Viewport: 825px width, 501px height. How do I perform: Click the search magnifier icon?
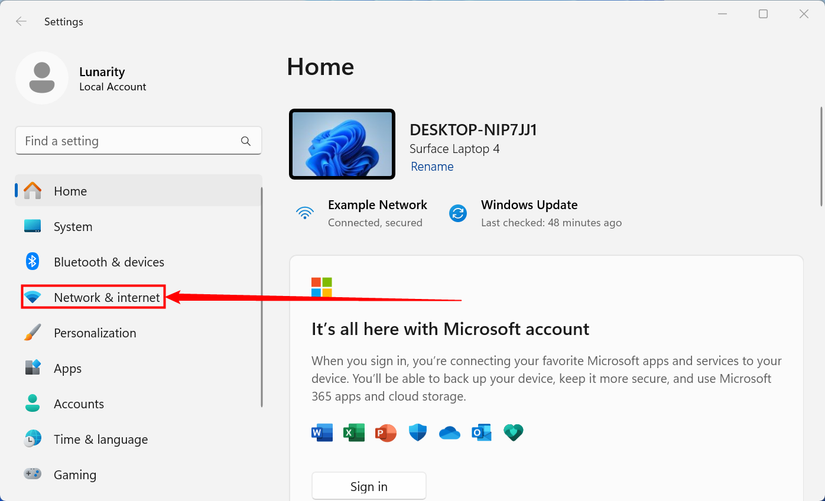point(246,141)
